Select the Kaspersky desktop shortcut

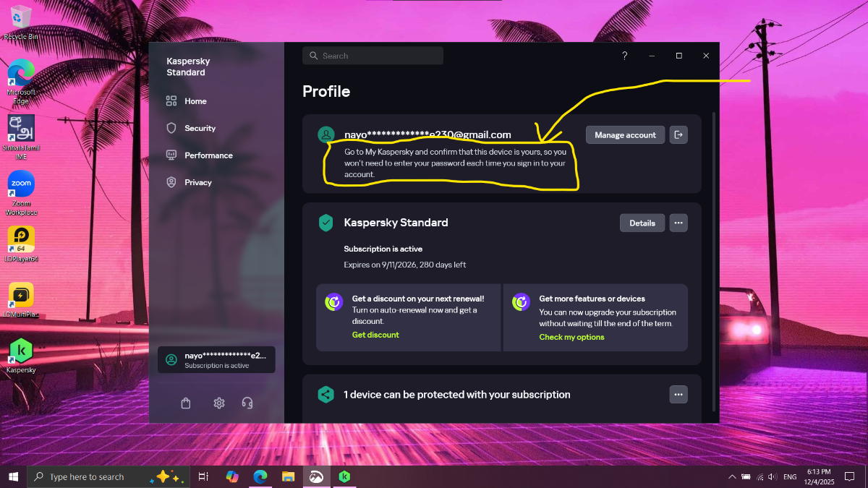[x=21, y=356]
